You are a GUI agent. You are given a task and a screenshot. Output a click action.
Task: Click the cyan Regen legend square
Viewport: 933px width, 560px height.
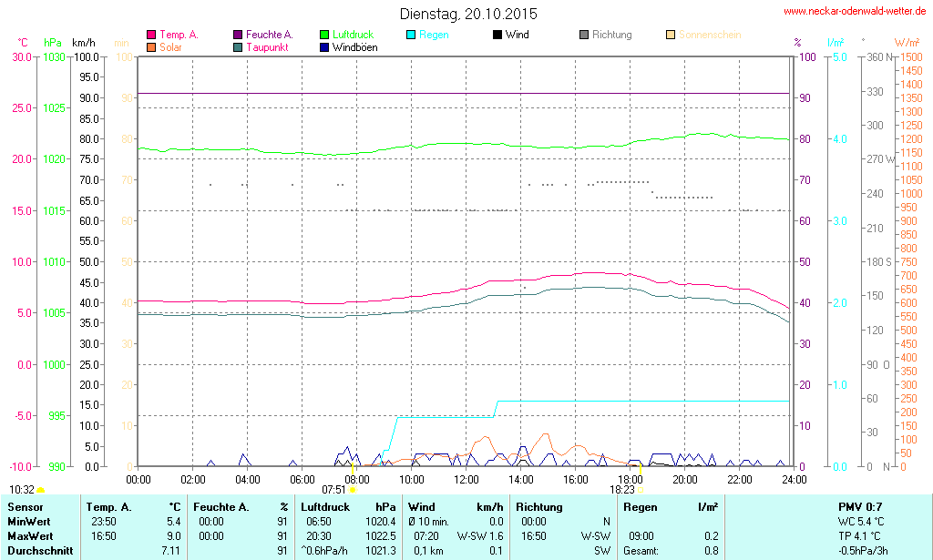pyautogui.click(x=411, y=36)
